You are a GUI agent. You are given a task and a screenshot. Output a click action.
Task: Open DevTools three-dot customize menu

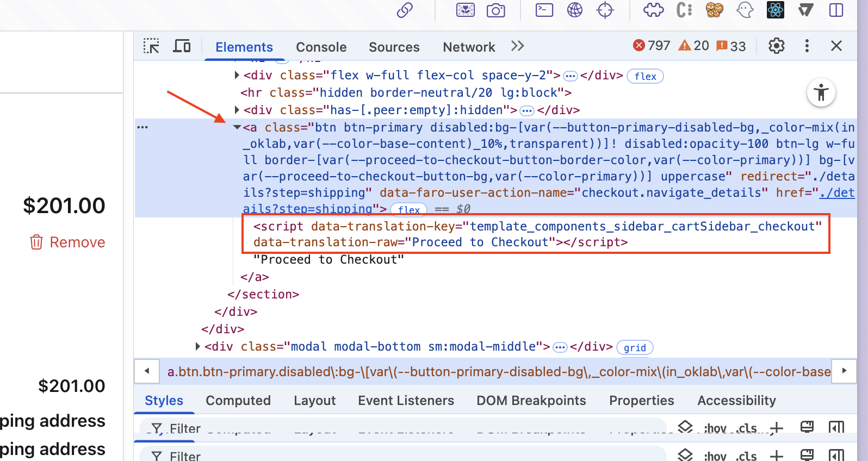pyautogui.click(x=807, y=46)
